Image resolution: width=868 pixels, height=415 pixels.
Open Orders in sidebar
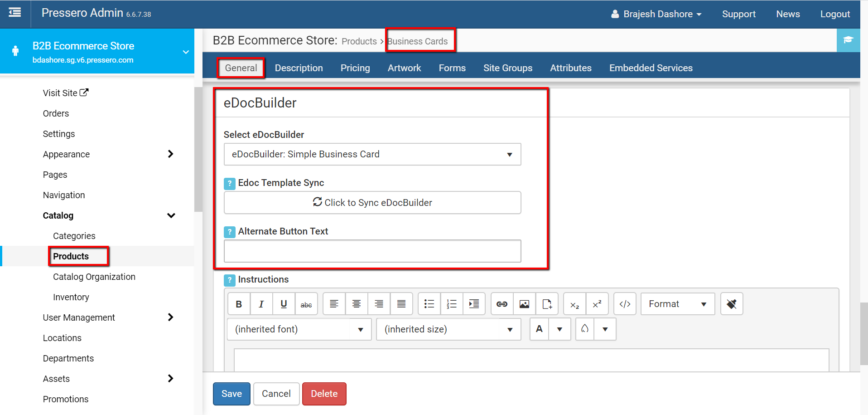click(56, 113)
